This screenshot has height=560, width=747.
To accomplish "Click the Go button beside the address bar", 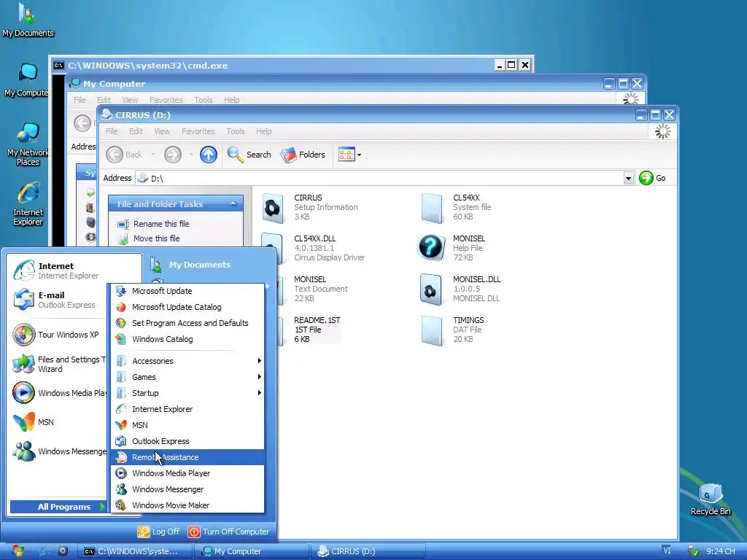I will tap(653, 178).
